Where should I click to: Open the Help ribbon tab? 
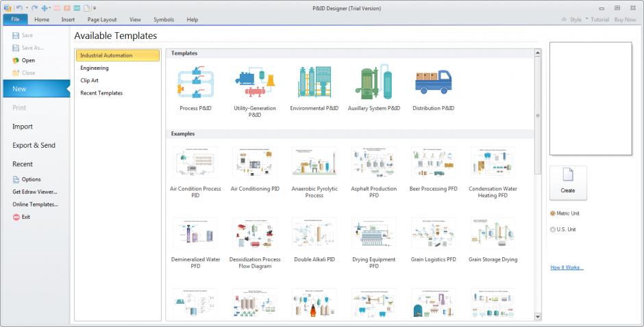tap(193, 19)
